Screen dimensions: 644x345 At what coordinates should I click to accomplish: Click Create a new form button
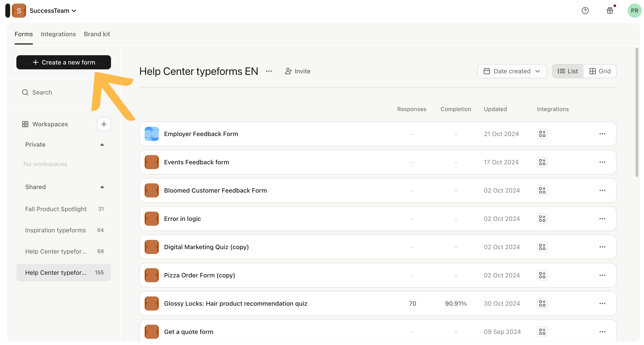[64, 62]
